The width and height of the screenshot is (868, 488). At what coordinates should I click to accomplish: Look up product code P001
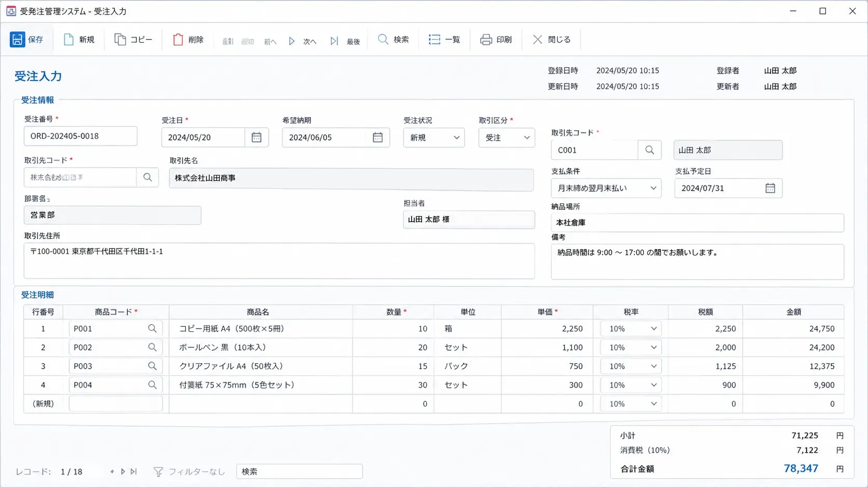[152, 329]
